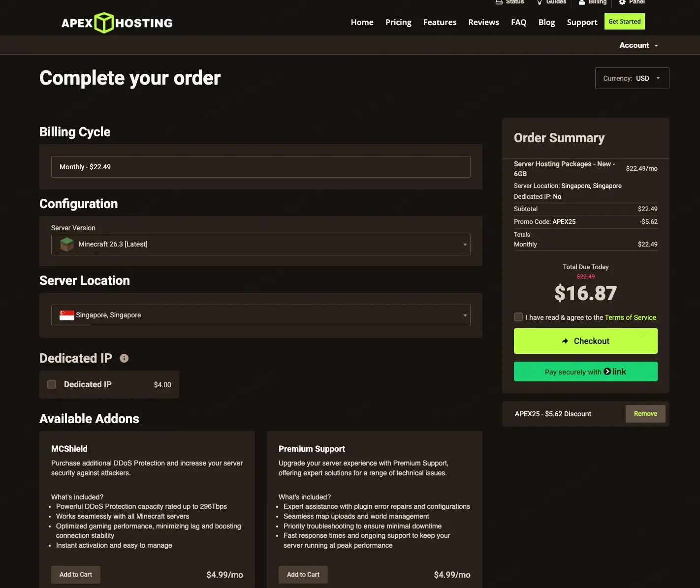Open the Terms of Service link

[631, 317]
